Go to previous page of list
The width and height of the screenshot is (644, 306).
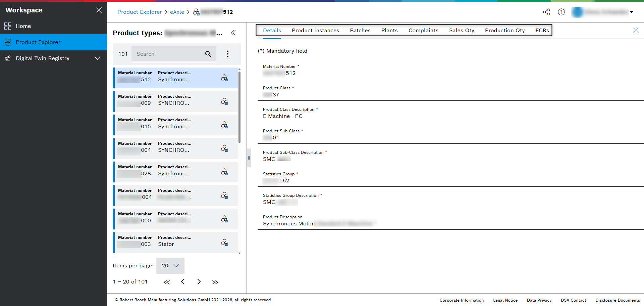pyautogui.click(x=183, y=282)
